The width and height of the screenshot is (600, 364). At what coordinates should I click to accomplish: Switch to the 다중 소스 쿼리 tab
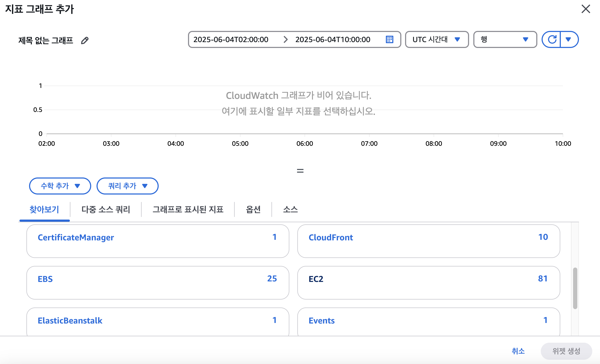[x=106, y=209]
